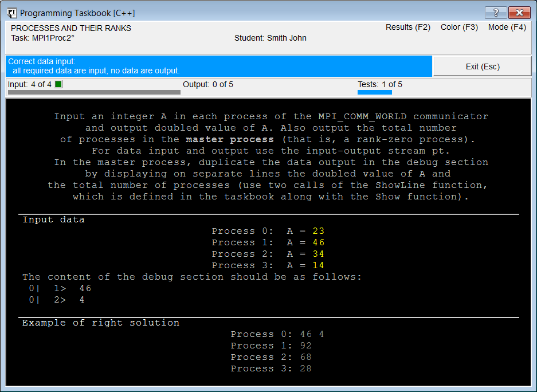Click the yellow value 23 of Process 0

tap(318, 231)
